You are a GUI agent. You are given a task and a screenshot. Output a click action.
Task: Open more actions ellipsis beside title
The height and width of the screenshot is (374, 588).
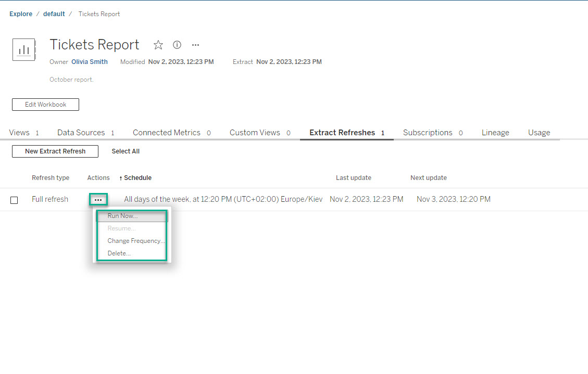(x=195, y=45)
